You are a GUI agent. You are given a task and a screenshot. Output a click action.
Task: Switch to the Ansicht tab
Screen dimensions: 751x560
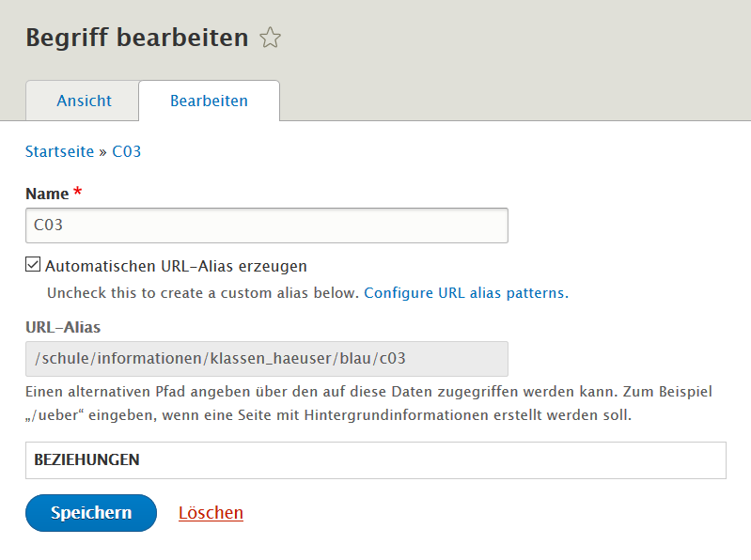(x=84, y=101)
